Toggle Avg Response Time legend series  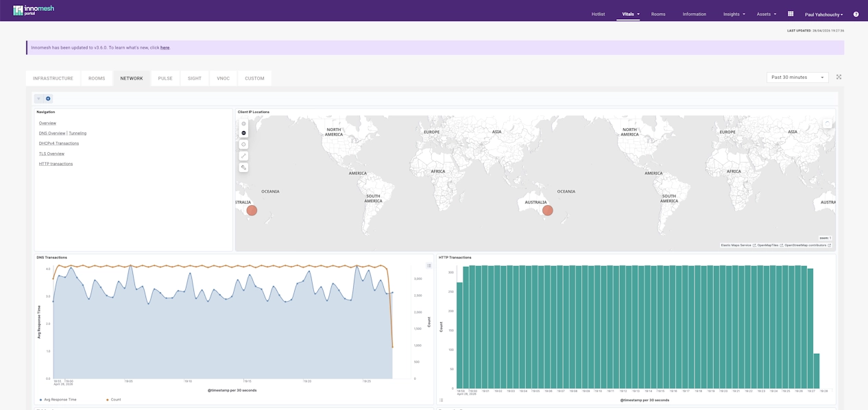58,400
